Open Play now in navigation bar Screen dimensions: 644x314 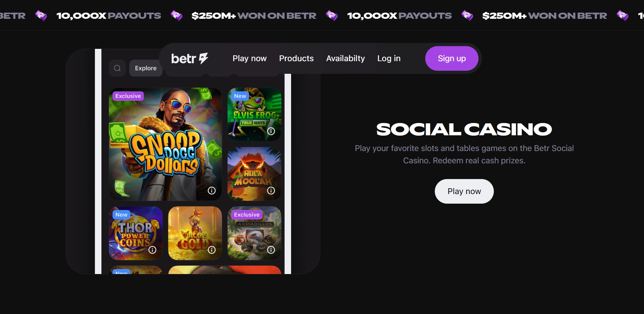pos(249,58)
